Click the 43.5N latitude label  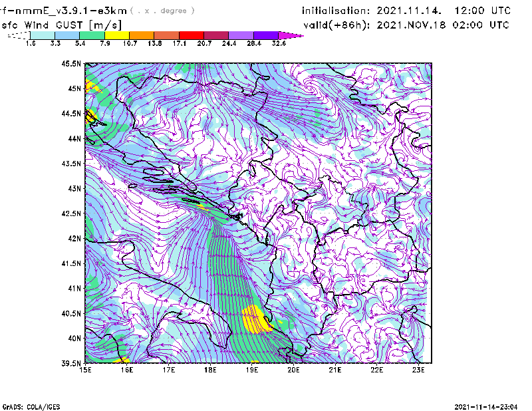(x=71, y=164)
